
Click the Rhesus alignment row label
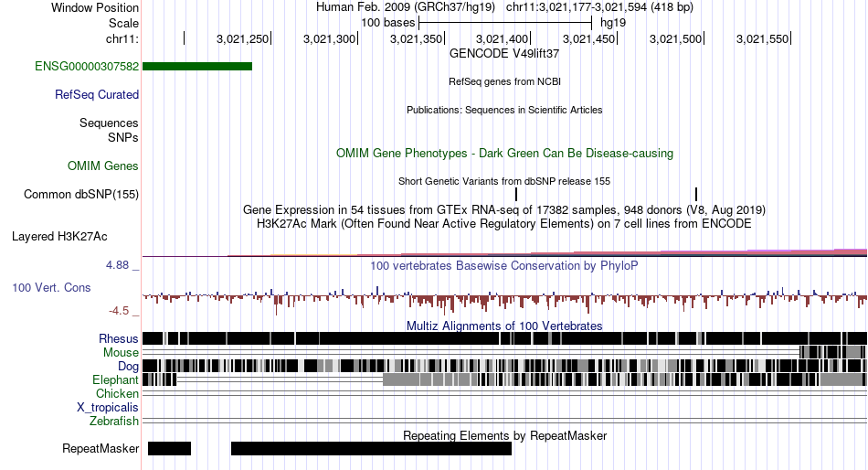coord(119,338)
